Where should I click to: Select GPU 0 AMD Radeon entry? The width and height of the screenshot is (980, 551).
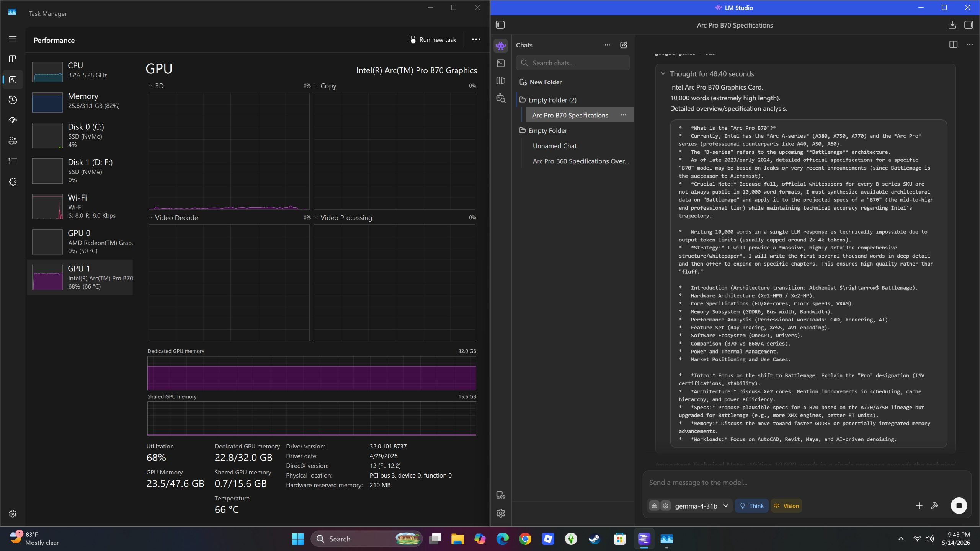click(x=80, y=242)
